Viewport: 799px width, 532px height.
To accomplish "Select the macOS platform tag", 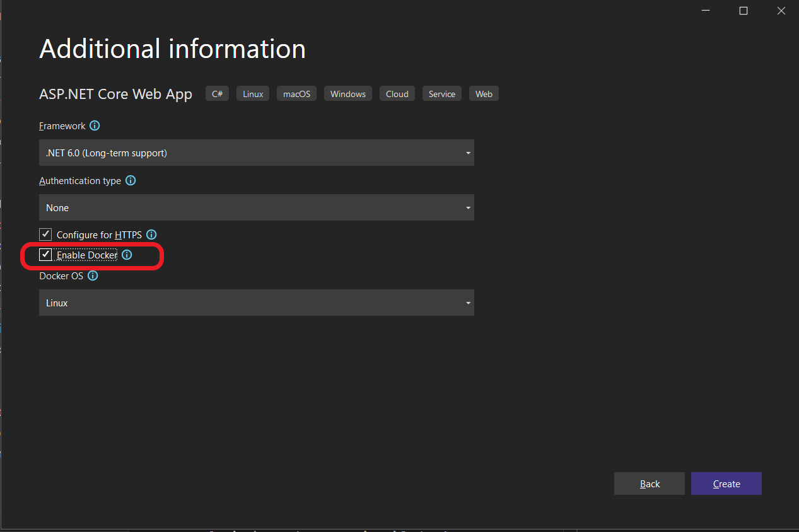I will click(x=296, y=93).
